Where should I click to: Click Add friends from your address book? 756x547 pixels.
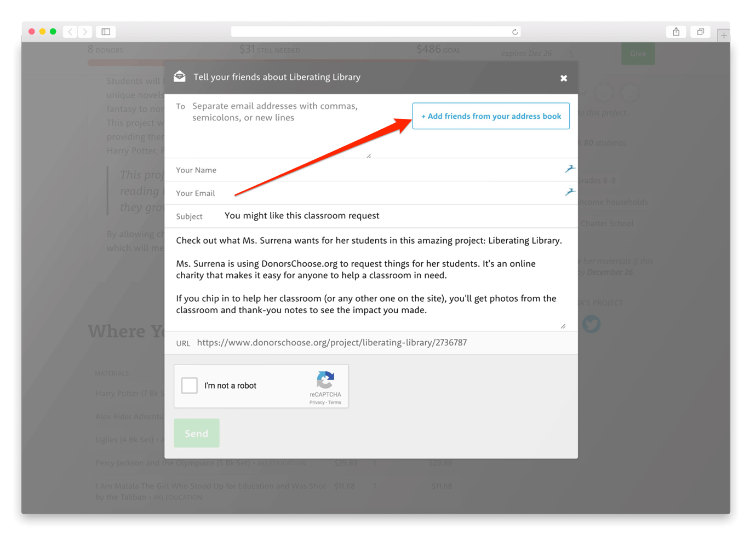point(491,116)
